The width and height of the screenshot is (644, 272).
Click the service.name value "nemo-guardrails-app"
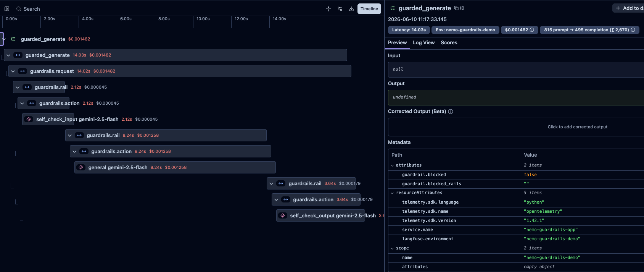(551, 230)
